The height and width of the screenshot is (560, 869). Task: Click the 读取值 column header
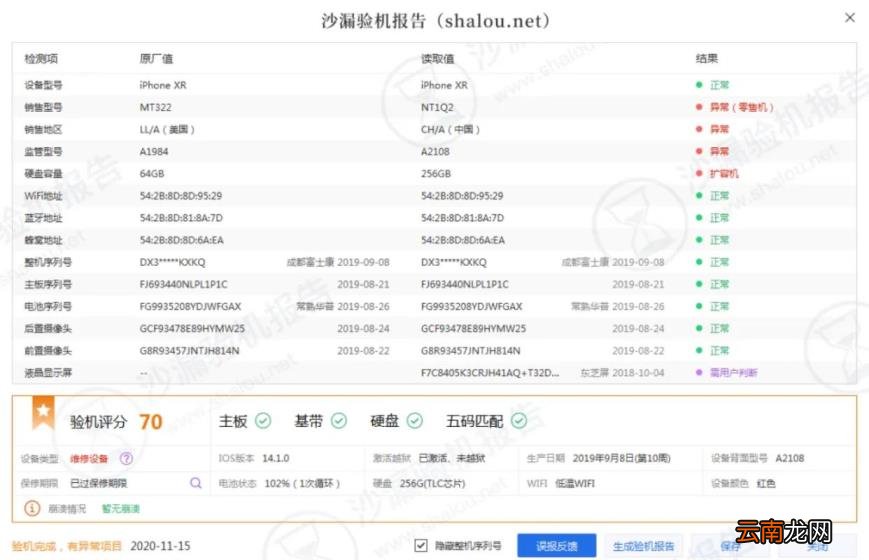pyautogui.click(x=437, y=59)
